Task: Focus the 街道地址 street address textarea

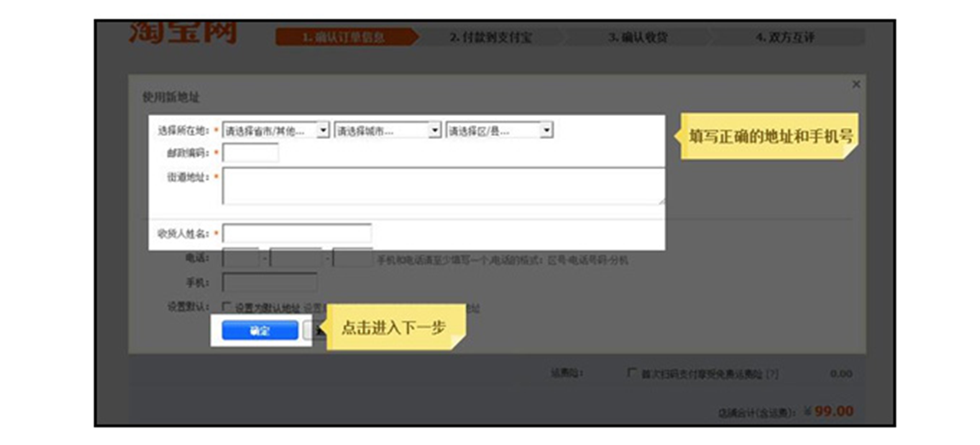Action: (444, 186)
